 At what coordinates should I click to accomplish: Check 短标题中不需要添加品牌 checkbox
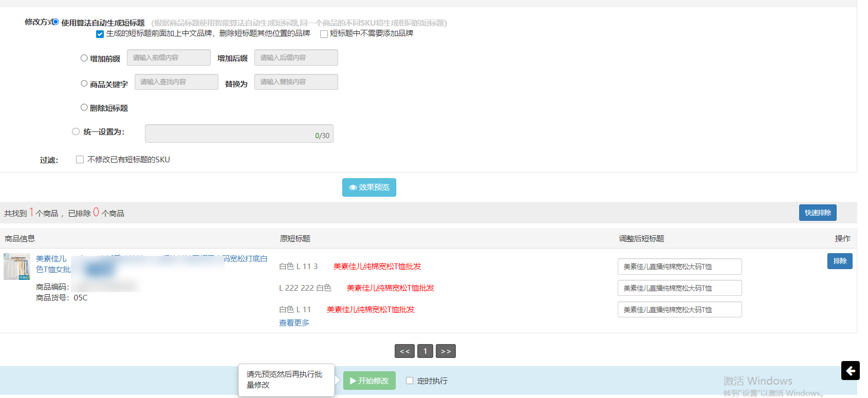[324, 34]
